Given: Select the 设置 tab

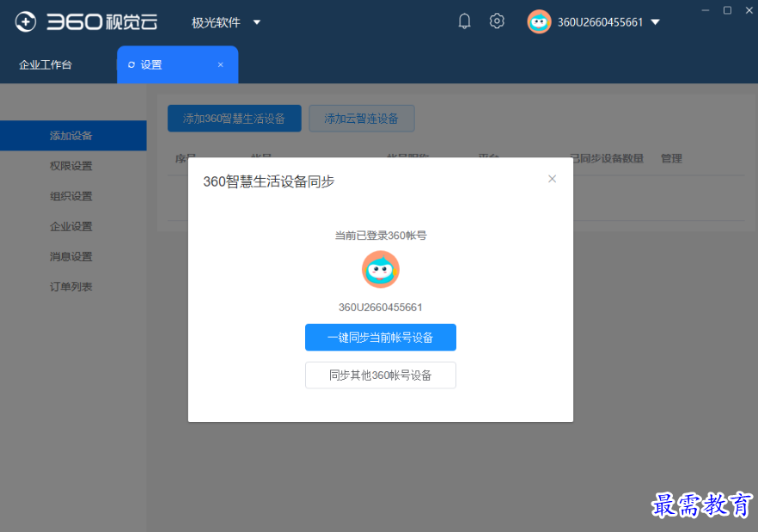Looking at the screenshot, I should tap(177, 64).
